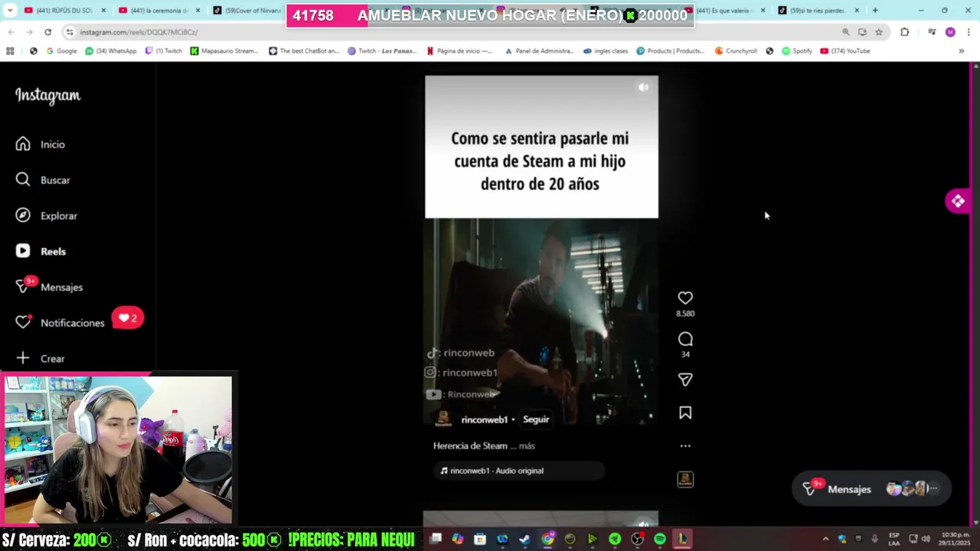Switch to 'RÜFÜS DU SOL' YouTube tab

(65, 11)
